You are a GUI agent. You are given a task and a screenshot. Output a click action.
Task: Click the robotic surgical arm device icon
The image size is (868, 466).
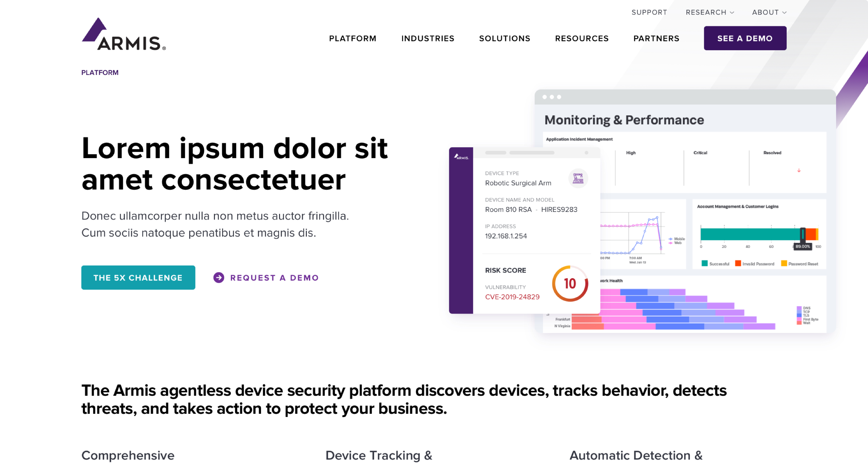pos(578,178)
